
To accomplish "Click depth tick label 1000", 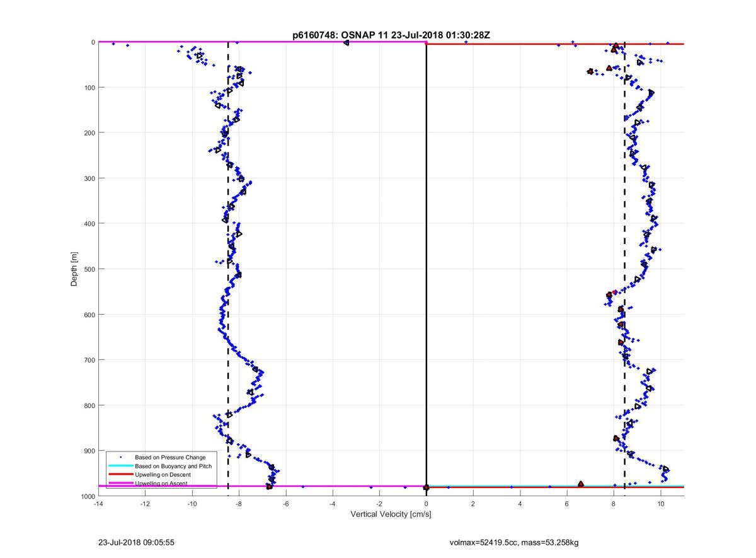I will 87,496.
